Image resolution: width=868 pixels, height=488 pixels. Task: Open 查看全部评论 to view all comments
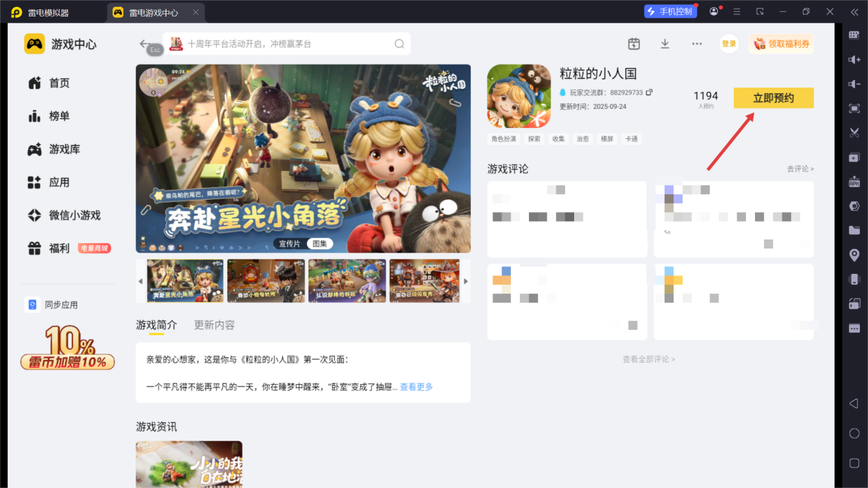(649, 359)
